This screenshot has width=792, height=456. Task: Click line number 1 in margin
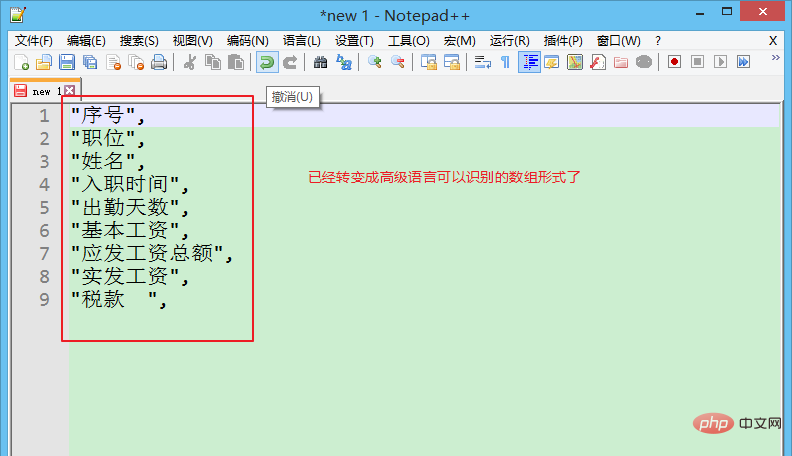(44, 116)
